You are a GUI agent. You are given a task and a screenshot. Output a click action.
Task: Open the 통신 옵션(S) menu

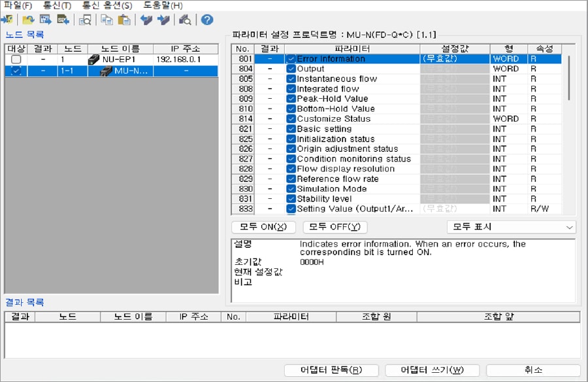106,5
